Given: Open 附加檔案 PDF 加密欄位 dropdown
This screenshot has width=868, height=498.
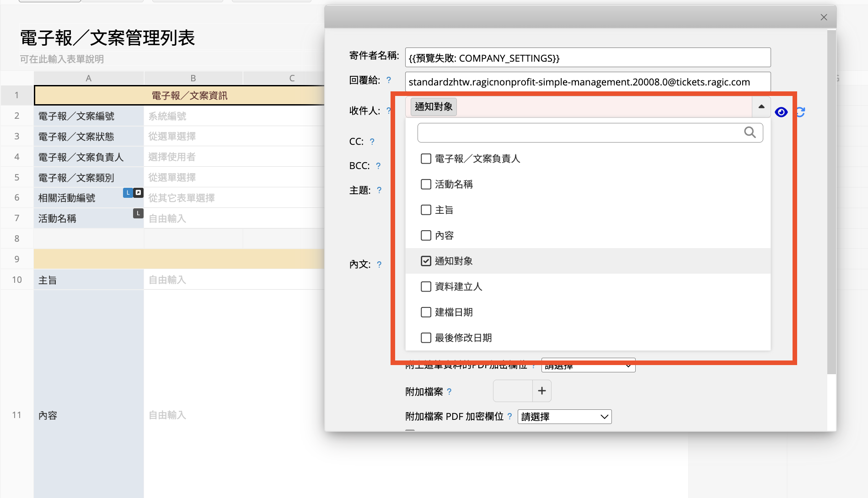Looking at the screenshot, I should pyautogui.click(x=564, y=417).
